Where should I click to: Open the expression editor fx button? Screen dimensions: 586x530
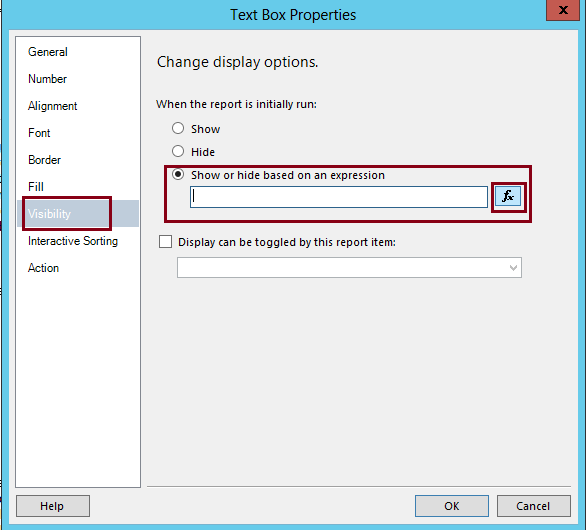click(508, 197)
